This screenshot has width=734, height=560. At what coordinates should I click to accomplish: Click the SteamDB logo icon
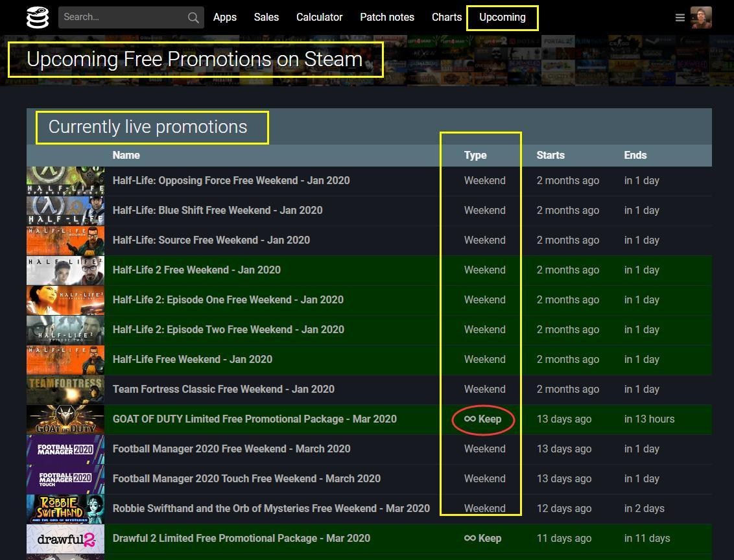click(x=38, y=17)
